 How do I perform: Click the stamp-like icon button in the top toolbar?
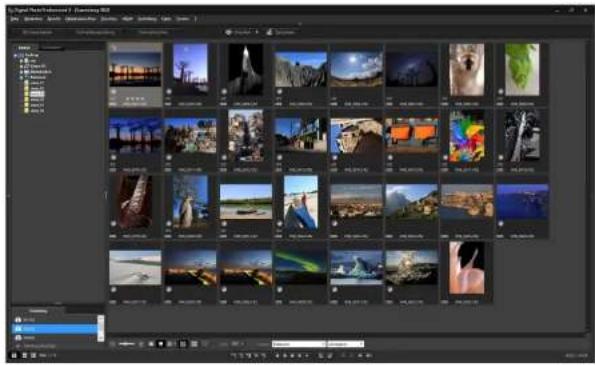pyautogui.click(x=281, y=33)
